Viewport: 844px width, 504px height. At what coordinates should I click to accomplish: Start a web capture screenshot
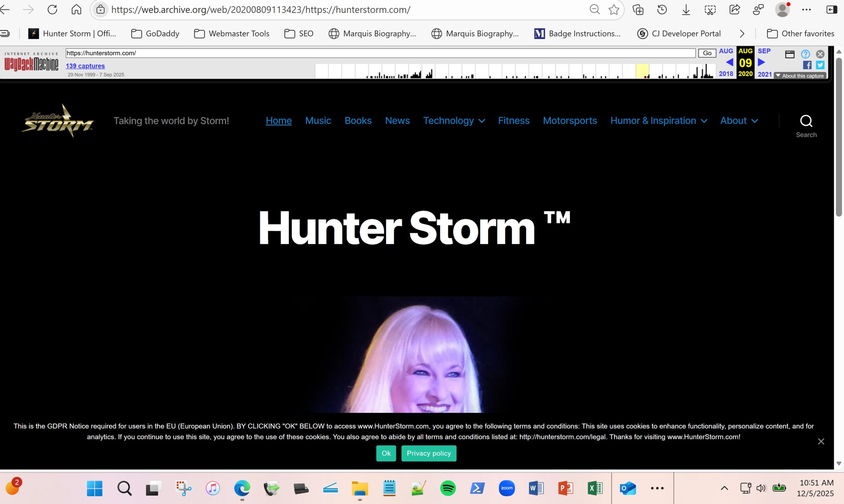[x=710, y=10]
